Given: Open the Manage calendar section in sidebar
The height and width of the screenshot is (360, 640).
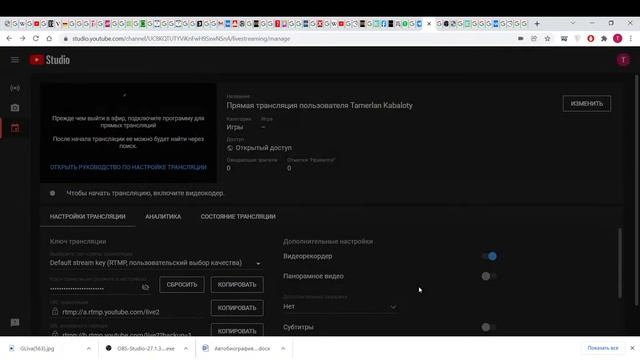Looking at the screenshot, I should point(15,128).
